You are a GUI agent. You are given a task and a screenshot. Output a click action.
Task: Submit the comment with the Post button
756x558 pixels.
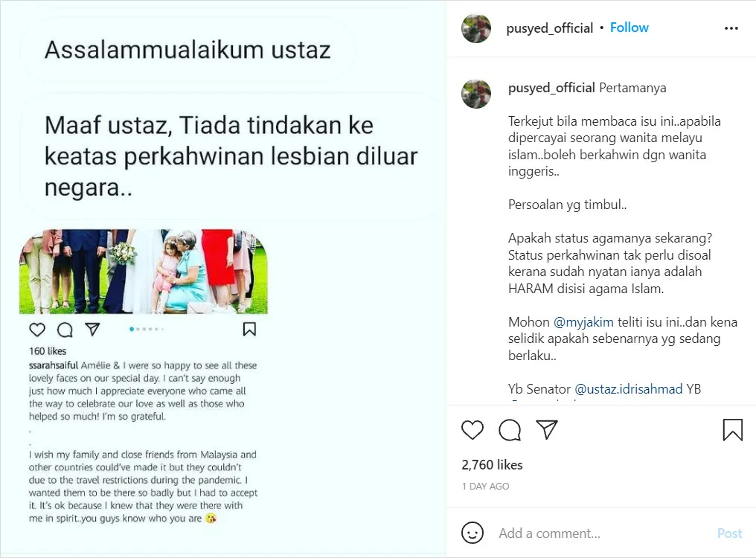729,533
